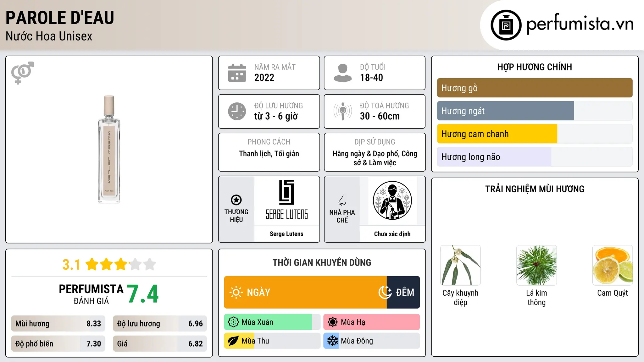Click the Hương long não accord bar

(x=535, y=157)
